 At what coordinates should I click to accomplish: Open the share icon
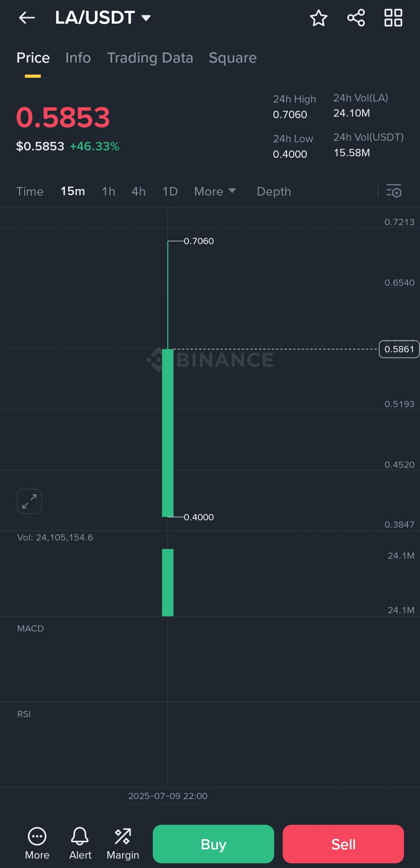click(x=356, y=18)
